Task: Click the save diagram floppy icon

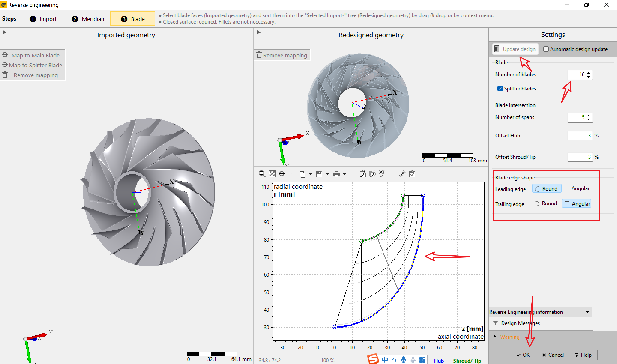Action: tap(319, 174)
